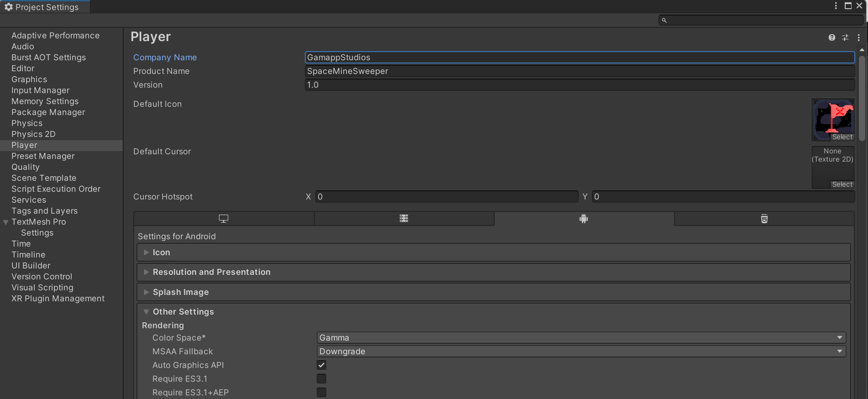The height and width of the screenshot is (399, 868).
Task: Click the scroll up arrow of scrollbar
Action: (862, 50)
